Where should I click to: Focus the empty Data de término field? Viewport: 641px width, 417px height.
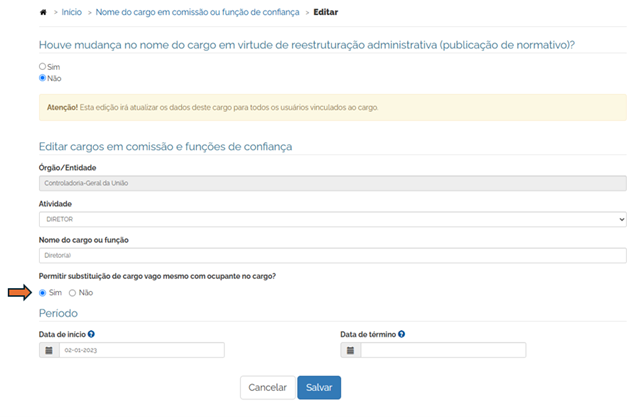[x=442, y=351]
